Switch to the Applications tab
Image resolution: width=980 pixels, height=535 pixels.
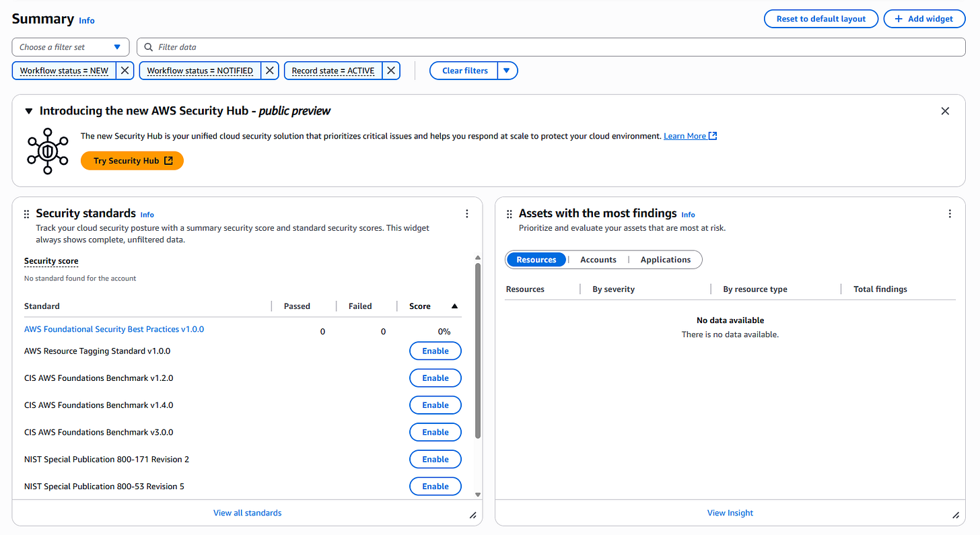click(666, 260)
